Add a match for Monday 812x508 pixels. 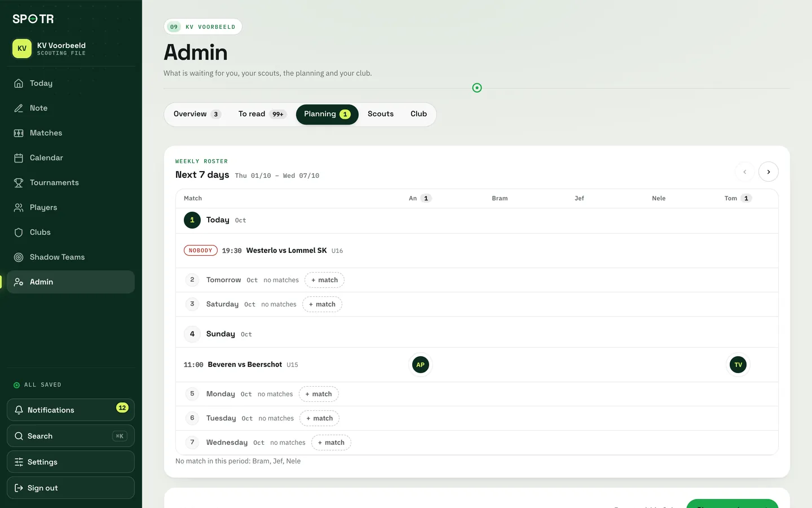click(x=319, y=394)
